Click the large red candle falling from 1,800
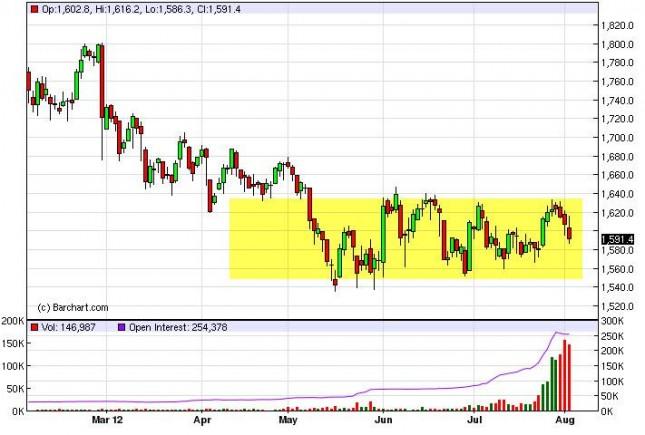Image resolution: width=645 pixels, height=435 pixels. coord(102,81)
